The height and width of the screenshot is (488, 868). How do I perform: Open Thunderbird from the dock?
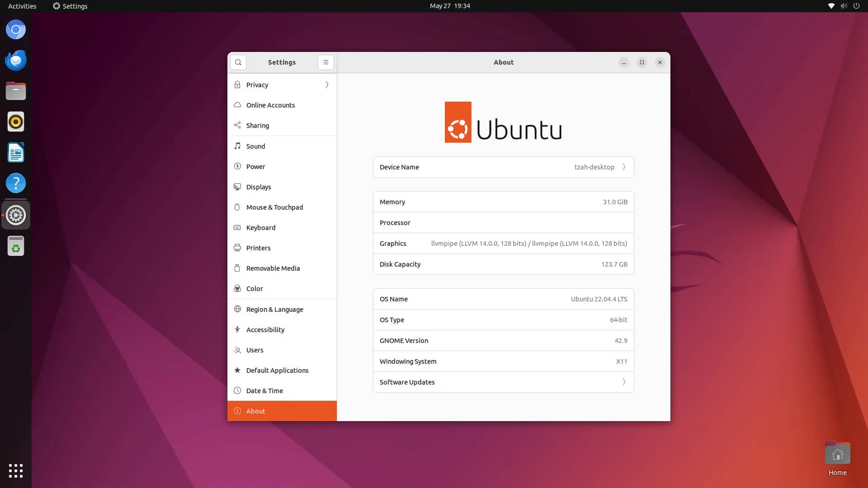point(16,61)
